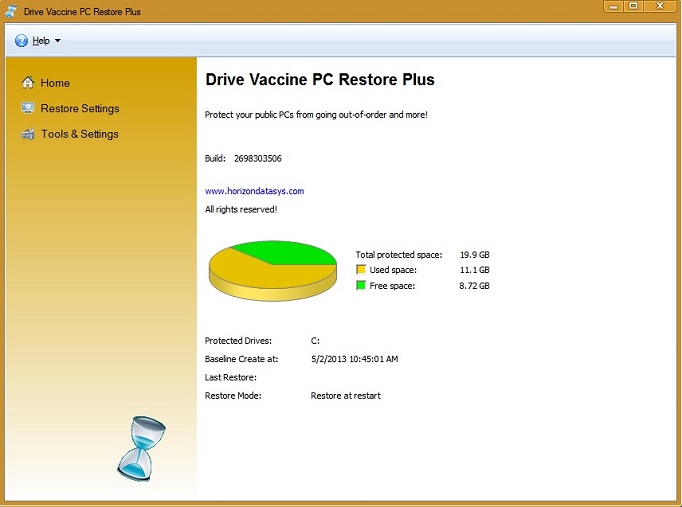
Task: Open the Home page label
Action: (55, 83)
